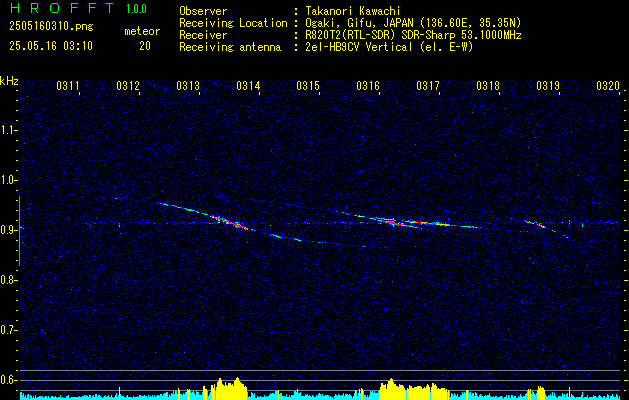
Task: Click the 0311 time axis label
Action: tap(68, 85)
